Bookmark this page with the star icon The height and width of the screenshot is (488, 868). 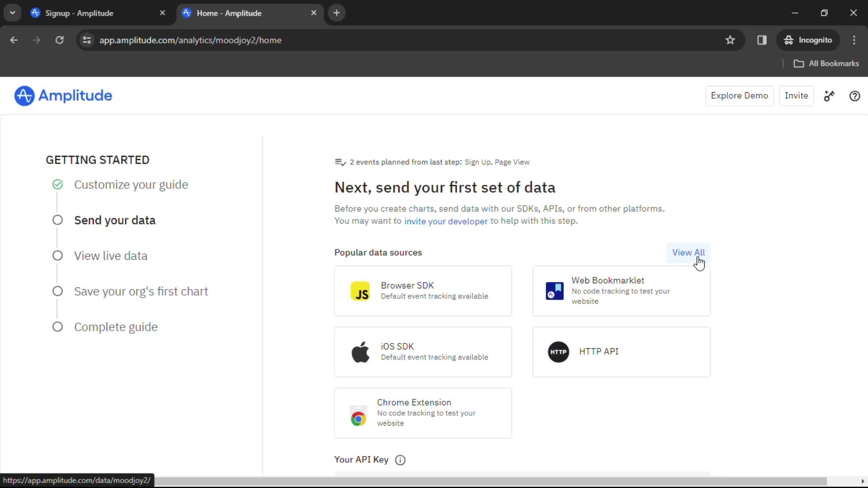click(x=730, y=40)
